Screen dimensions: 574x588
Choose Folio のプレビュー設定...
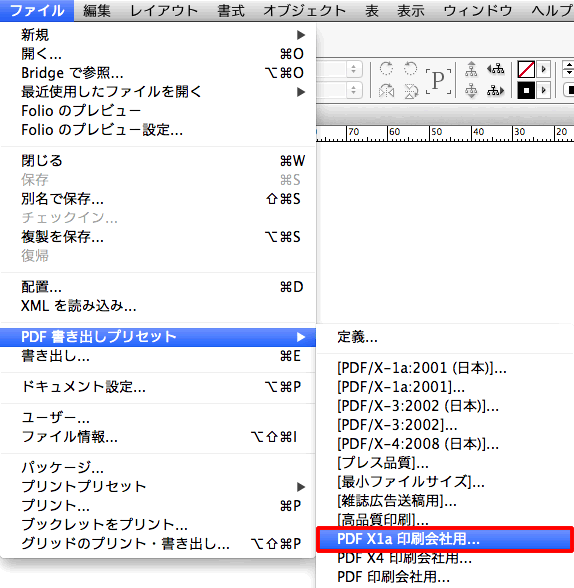click(x=158, y=130)
